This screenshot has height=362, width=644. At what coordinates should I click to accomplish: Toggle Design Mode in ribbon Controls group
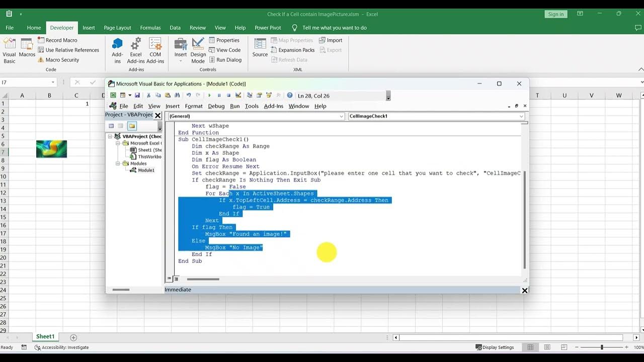198,51
